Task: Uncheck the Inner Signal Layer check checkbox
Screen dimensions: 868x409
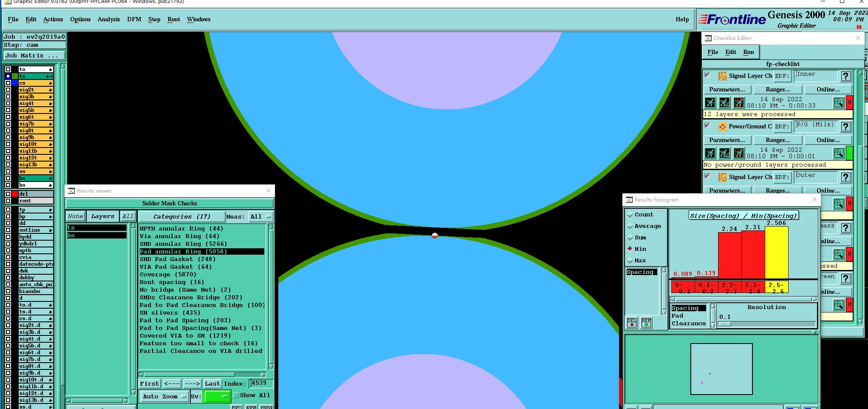Action: click(707, 75)
